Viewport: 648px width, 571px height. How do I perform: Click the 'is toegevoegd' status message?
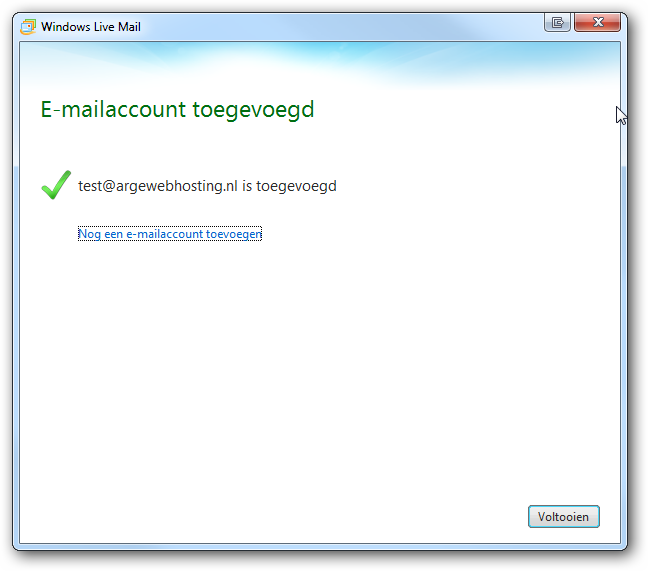pyautogui.click(x=289, y=186)
